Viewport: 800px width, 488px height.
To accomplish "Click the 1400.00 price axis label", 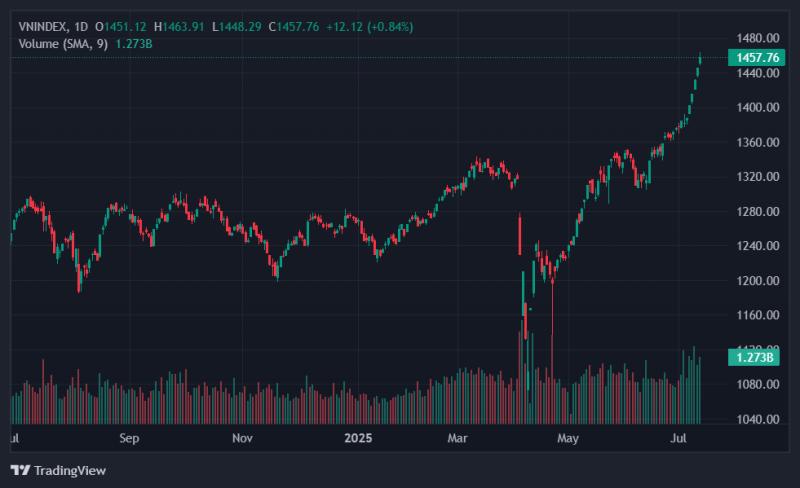I will [758, 107].
